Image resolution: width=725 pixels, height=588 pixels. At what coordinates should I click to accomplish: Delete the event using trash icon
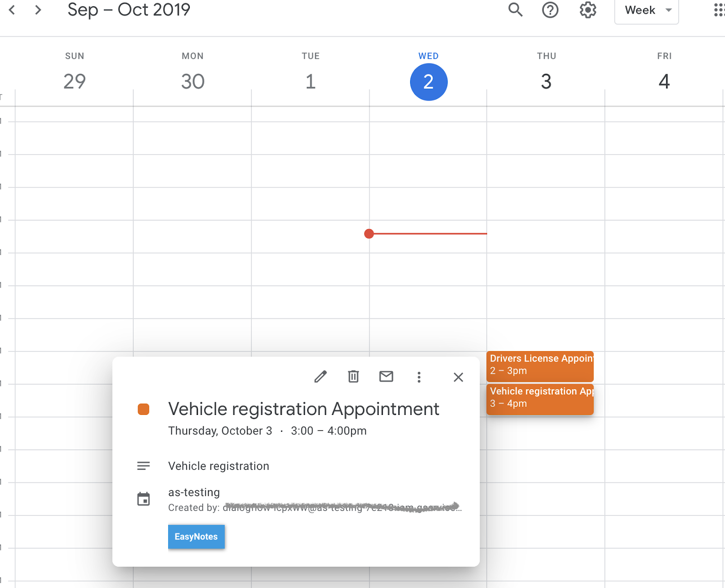click(353, 376)
